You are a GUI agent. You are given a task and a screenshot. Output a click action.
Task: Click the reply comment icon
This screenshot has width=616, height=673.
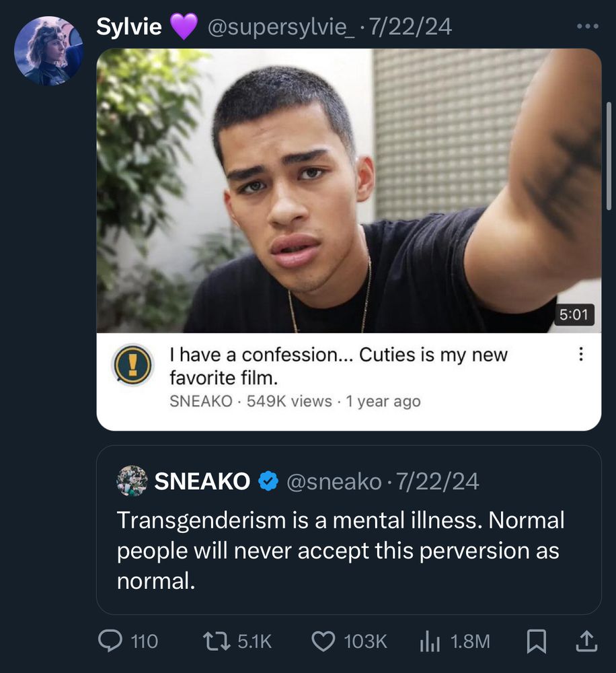point(110,641)
